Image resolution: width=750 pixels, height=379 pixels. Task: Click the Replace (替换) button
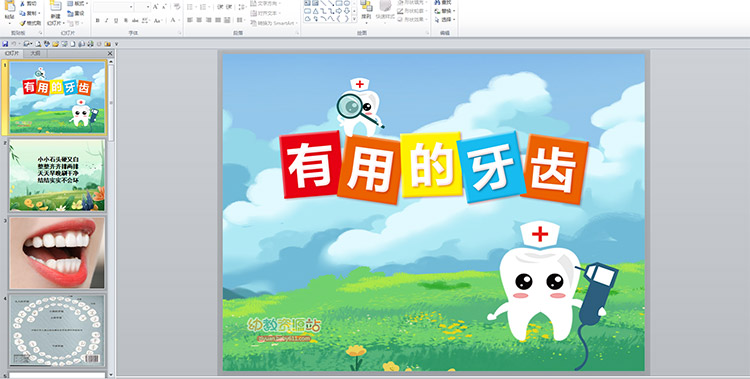pyautogui.click(x=445, y=11)
